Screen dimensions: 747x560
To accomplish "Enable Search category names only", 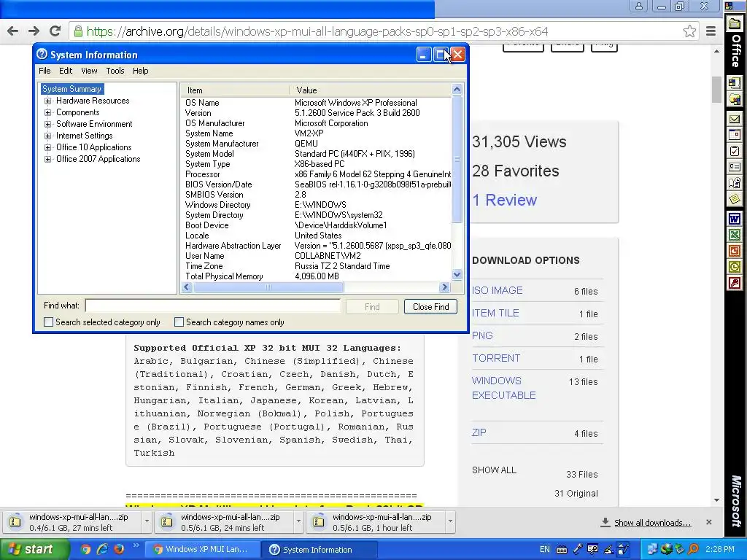I will pyautogui.click(x=179, y=322).
